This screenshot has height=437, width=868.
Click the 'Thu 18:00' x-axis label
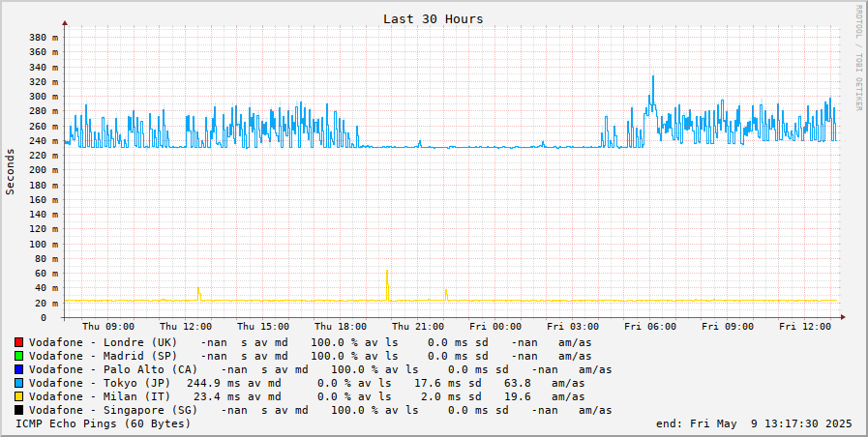pos(341,327)
